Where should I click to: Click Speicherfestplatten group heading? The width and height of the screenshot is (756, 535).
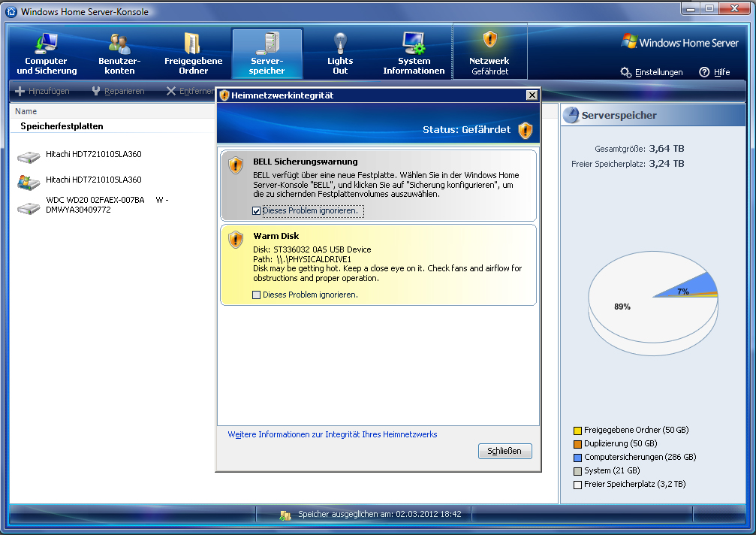pyautogui.click(x=62, y=126)
